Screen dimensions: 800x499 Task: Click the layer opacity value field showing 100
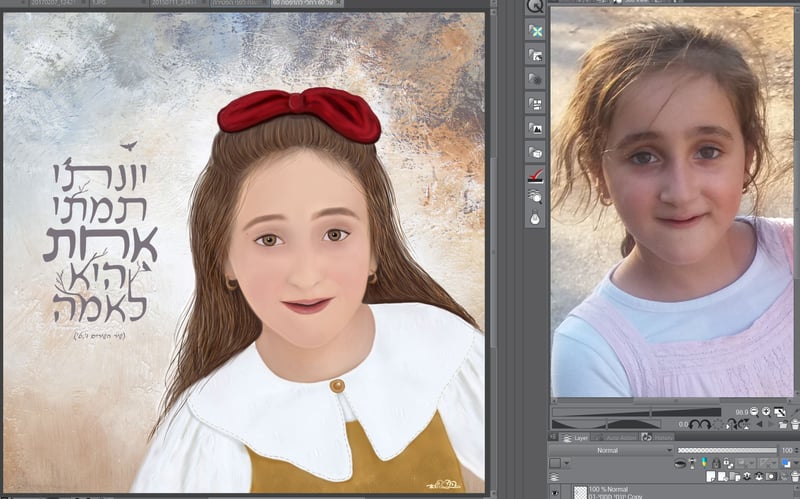pyautogui.click(x=786, y=450)
